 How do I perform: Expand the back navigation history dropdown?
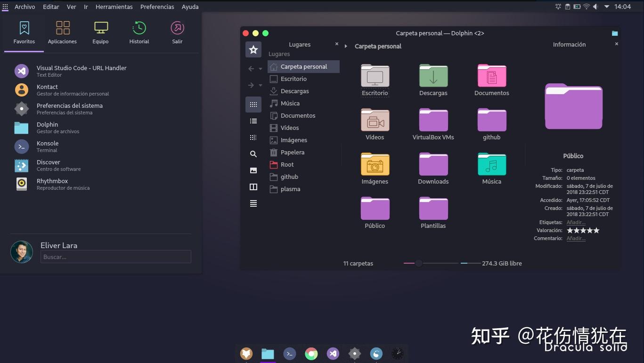[x=260, y=69]
